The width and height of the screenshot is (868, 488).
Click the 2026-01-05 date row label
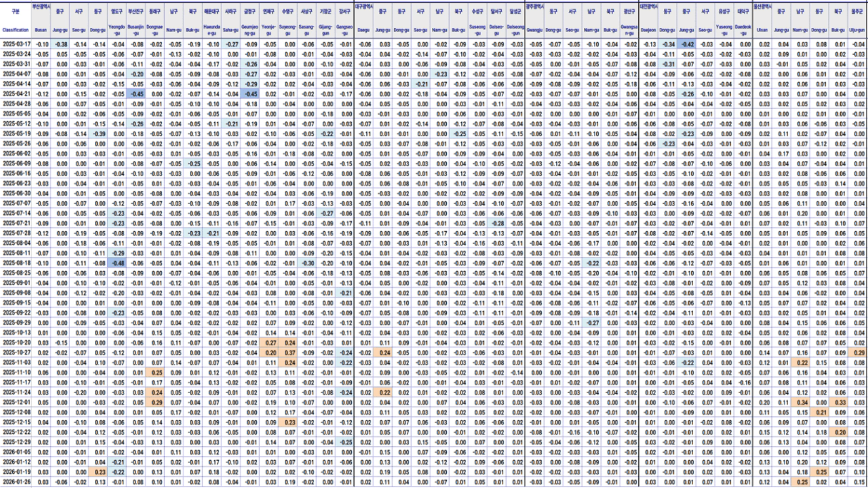pyautogui.click(x=16, y=452)
